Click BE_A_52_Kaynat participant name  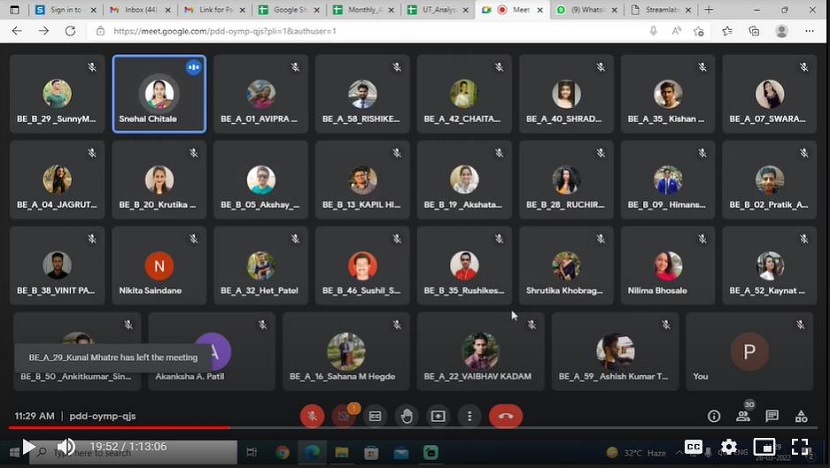pos(767,291)
